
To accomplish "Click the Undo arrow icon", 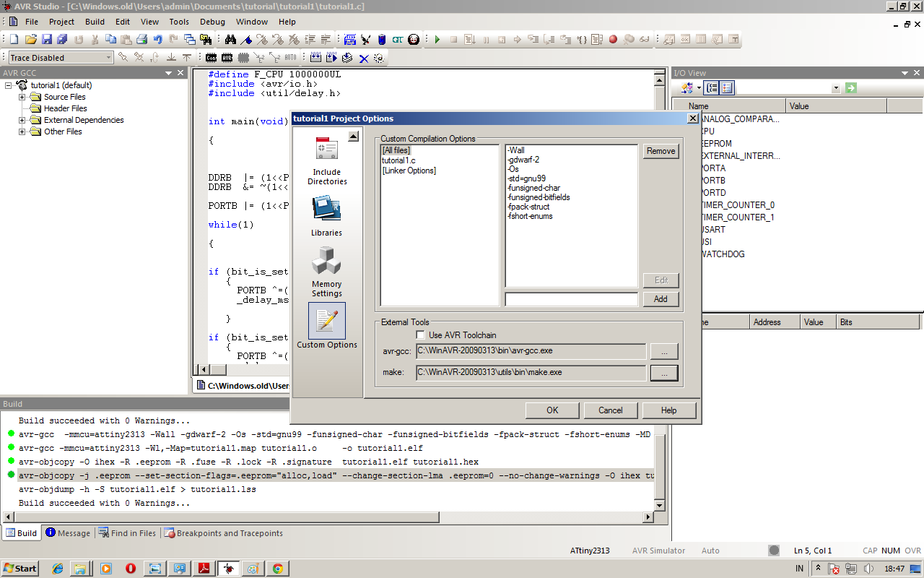I will [157, 39].
